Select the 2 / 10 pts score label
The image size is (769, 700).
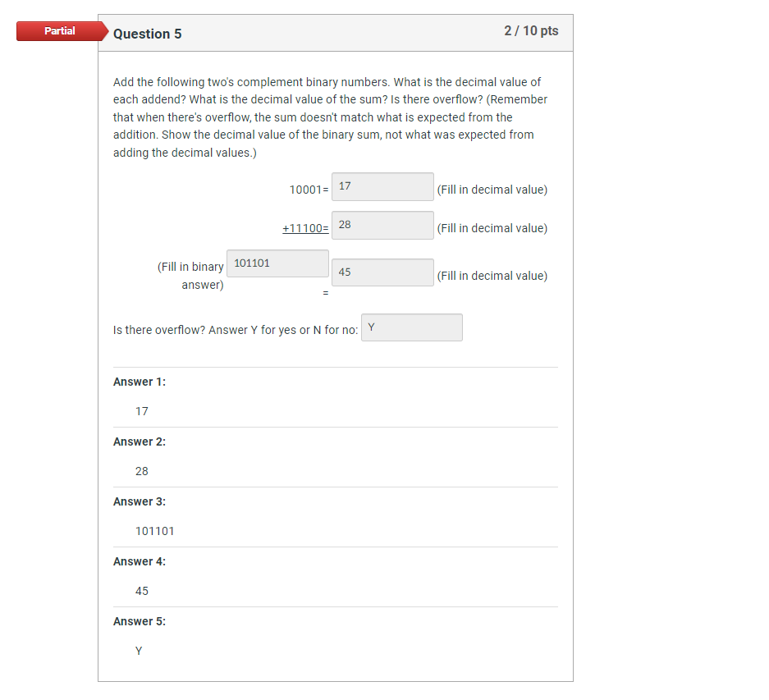coord(530,30)
